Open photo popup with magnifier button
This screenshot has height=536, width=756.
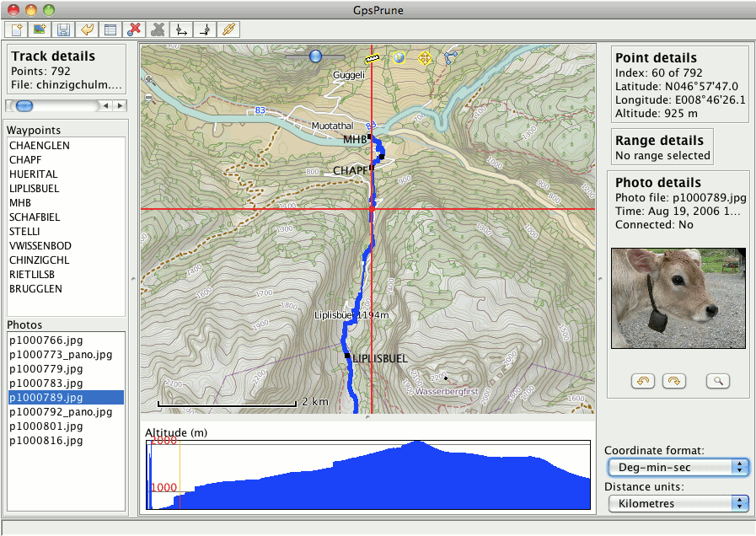719,381
